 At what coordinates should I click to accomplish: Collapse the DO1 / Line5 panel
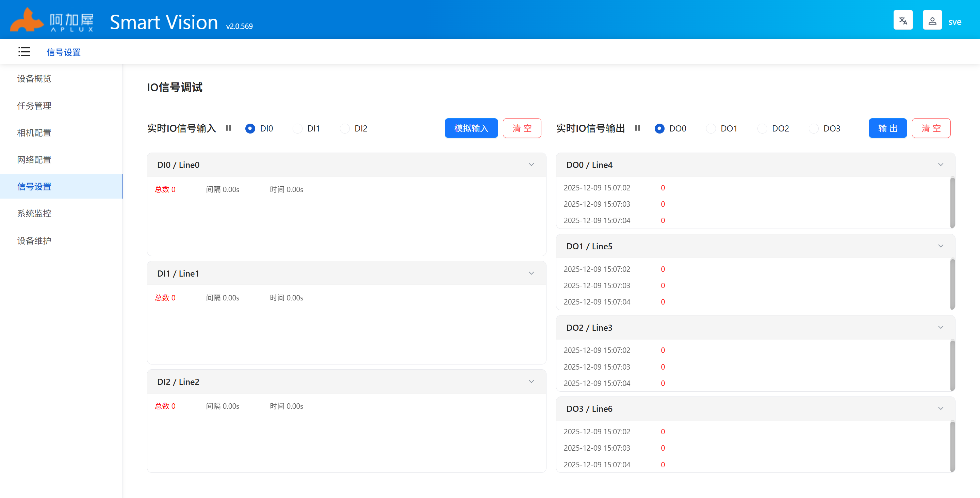[941, 246]
